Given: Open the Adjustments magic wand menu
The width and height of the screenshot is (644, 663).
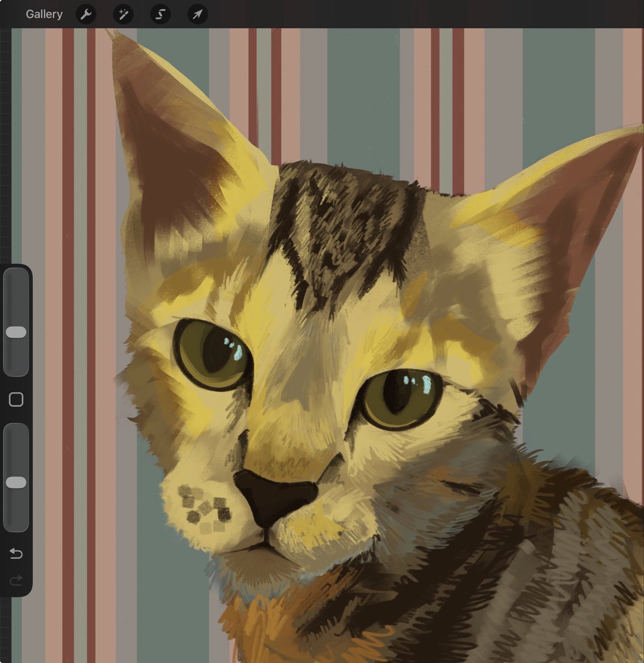Looking at the screenshot, I should (x=123, y=14).
